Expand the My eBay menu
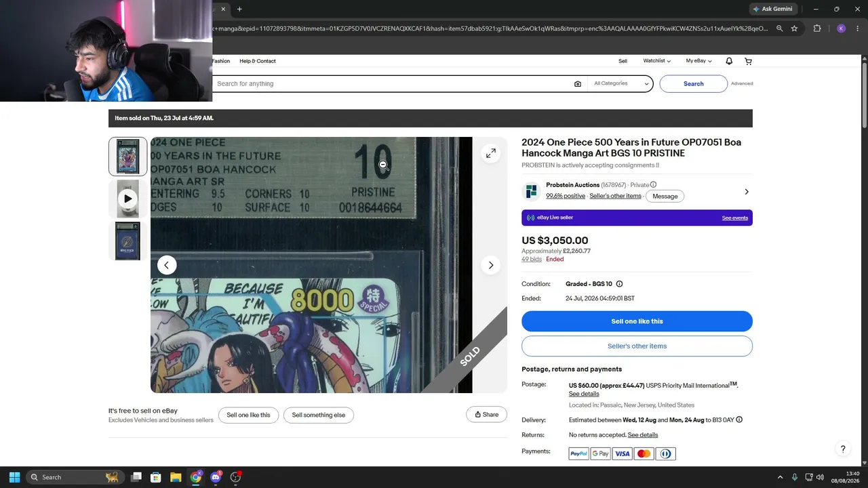This screenshot has height=488, width=868. click(x=698, y=61)
